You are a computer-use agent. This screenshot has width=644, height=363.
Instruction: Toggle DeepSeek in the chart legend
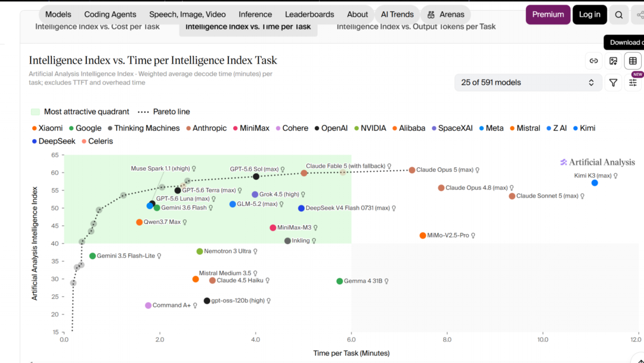[x=54, y=141]
